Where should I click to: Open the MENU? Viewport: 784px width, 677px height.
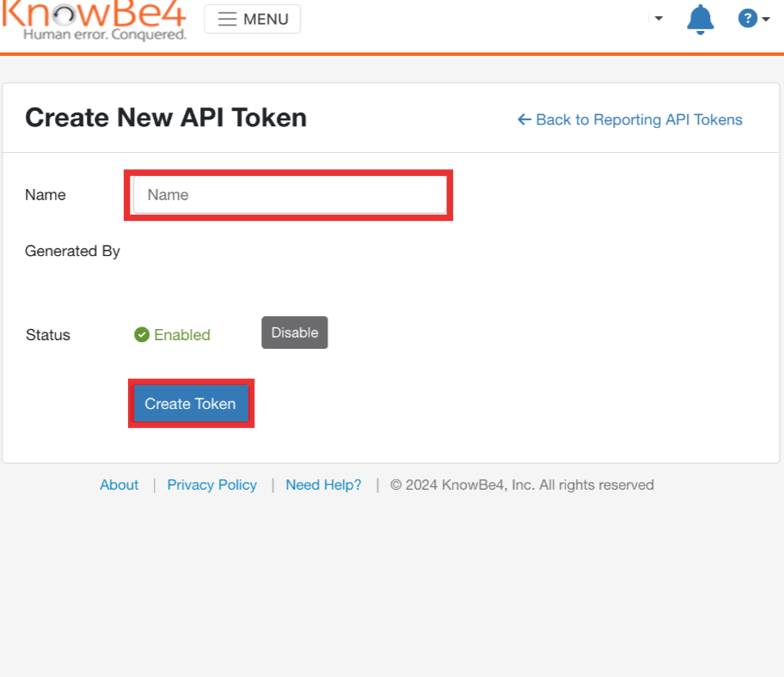[252, 19]
